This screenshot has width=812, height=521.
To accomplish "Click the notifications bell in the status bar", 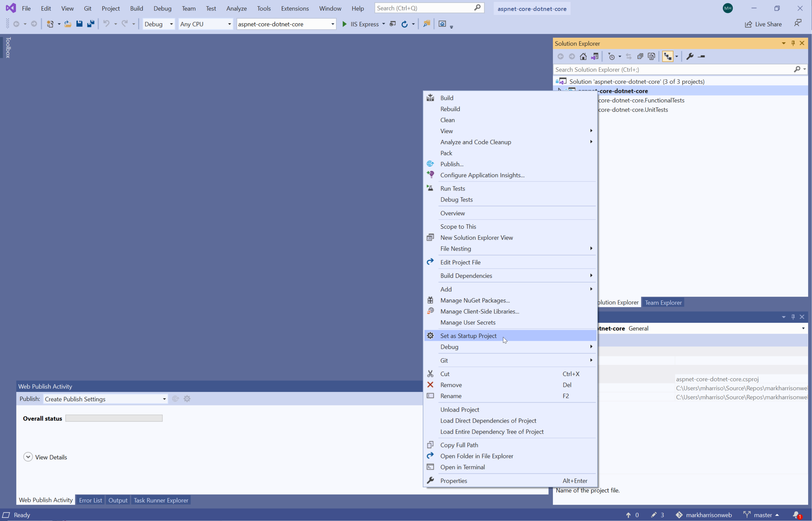I will [796, 515].
